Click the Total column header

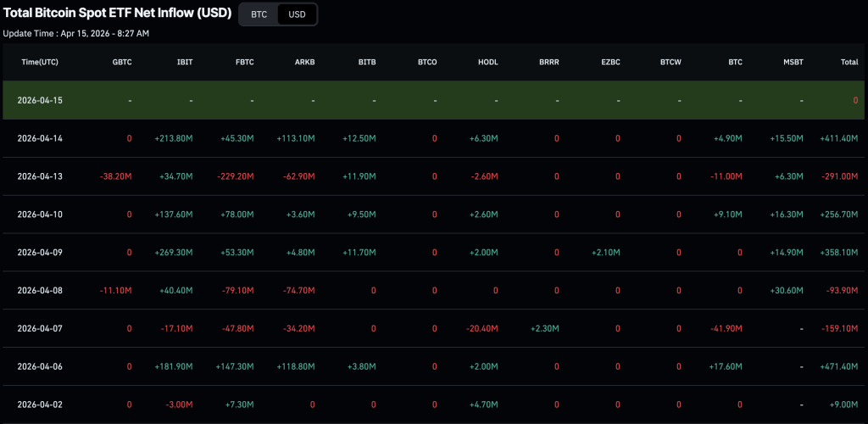pyautogui.click(x=849, y=62)
